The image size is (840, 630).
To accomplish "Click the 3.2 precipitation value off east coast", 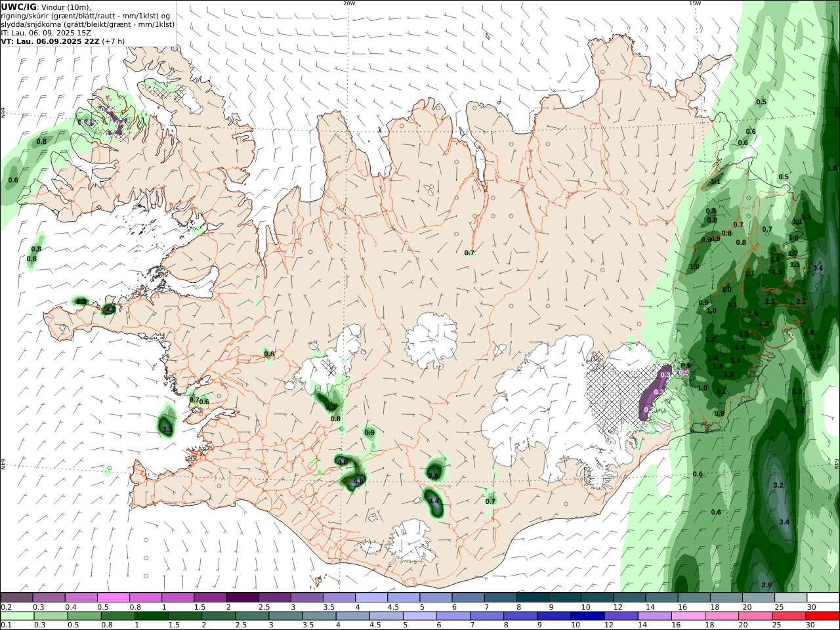I will [778, 485].
